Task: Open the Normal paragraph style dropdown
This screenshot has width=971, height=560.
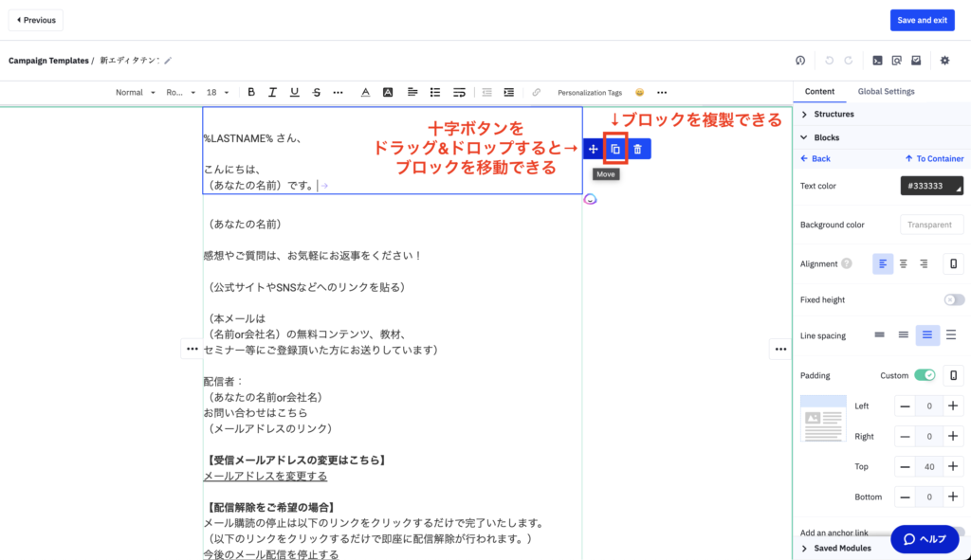Action: [135, 93]
